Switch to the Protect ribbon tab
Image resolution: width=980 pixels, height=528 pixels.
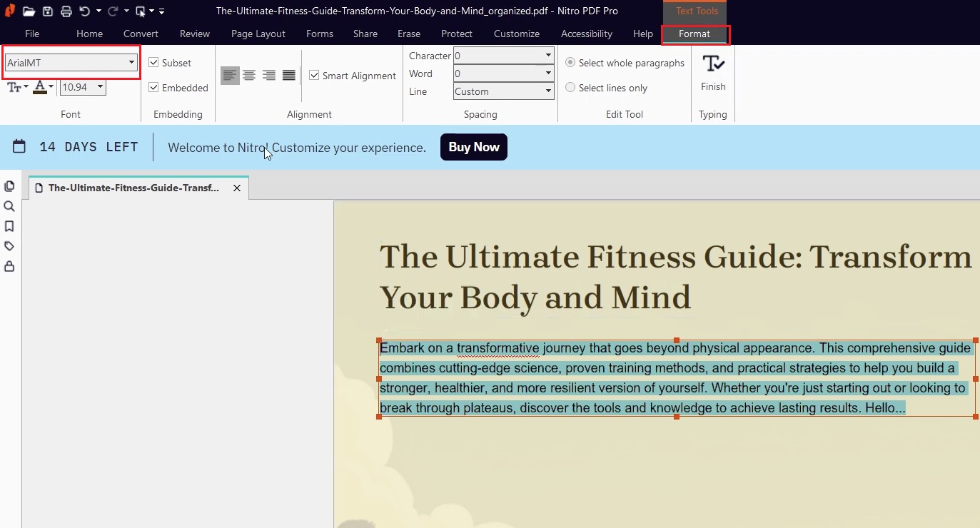(457, 34)
